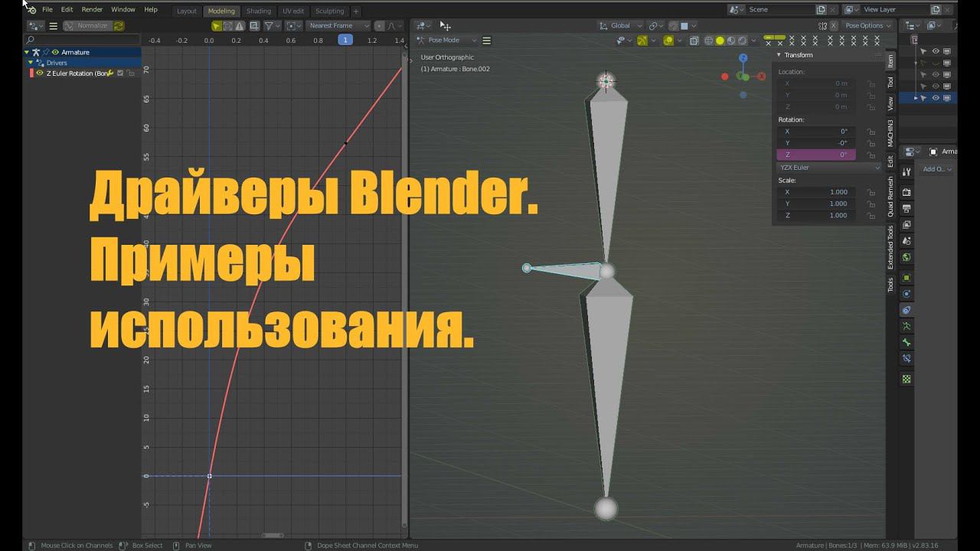Click Scale Y value field
This screenshot has width=980, height=551.
816,204
